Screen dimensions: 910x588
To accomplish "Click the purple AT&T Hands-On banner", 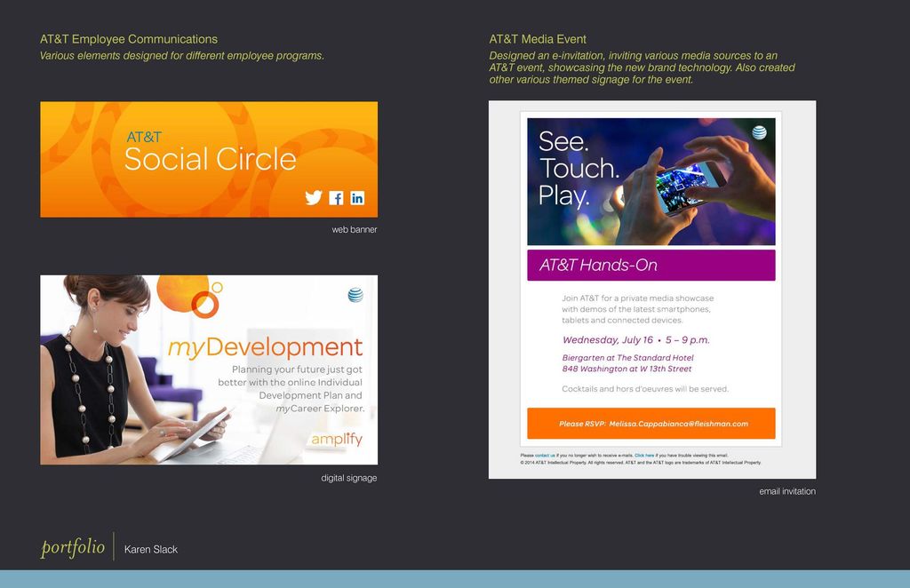I will coord(651,264).
